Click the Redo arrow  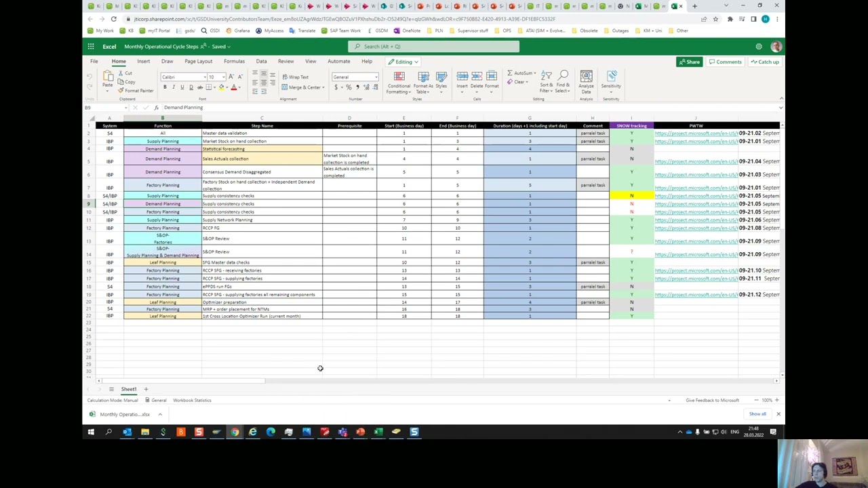click(x=90, y=87)
